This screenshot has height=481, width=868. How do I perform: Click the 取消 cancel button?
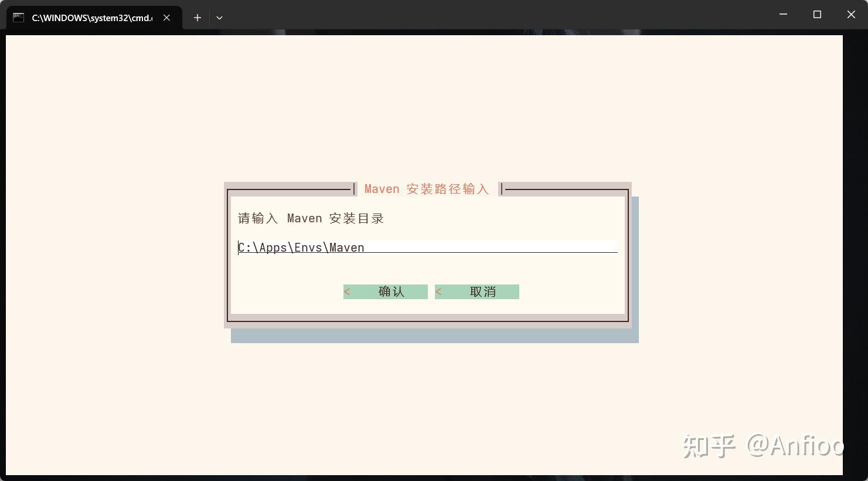[x=476, y=292]
